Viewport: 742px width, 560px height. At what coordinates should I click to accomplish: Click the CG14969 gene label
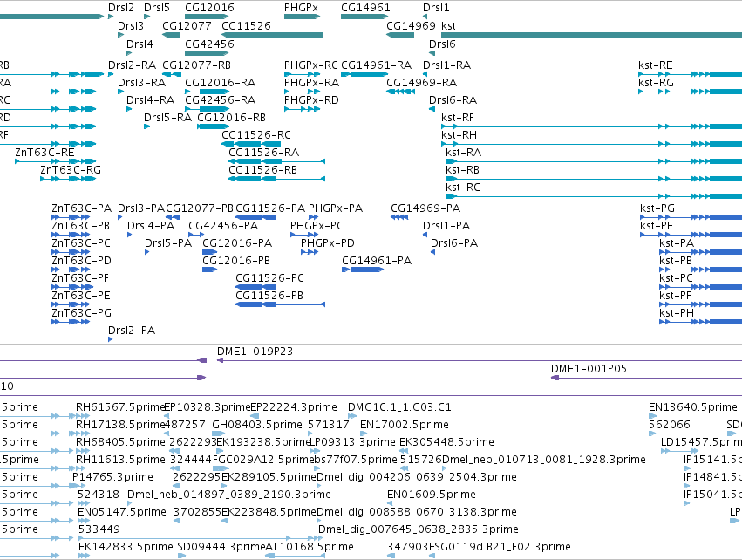pyautogui.click(x=411, y=25)
